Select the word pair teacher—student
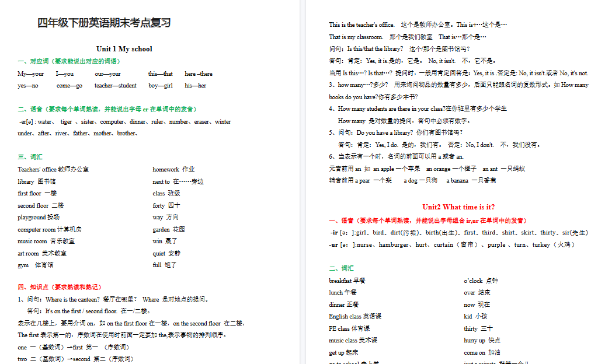Screen dimensions: 591x364 (114, 85)
